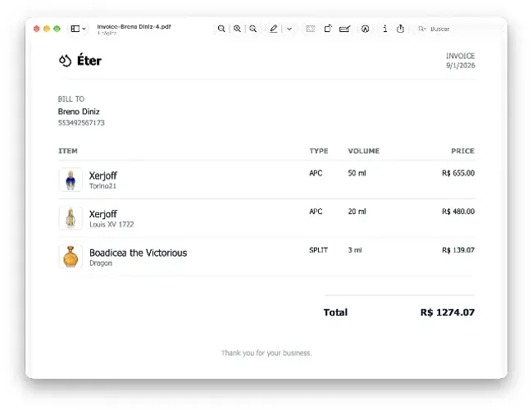Click the PRICE column header

pyautogui.click(x=463, y=151)
